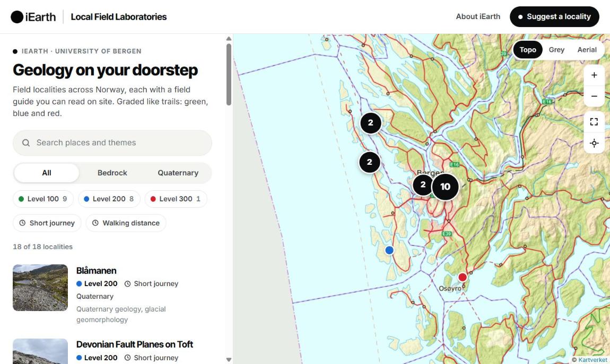Screen dimensions: 610x364
Task: Click sidebar scrollbar down arrow
Action: point(229,360)
